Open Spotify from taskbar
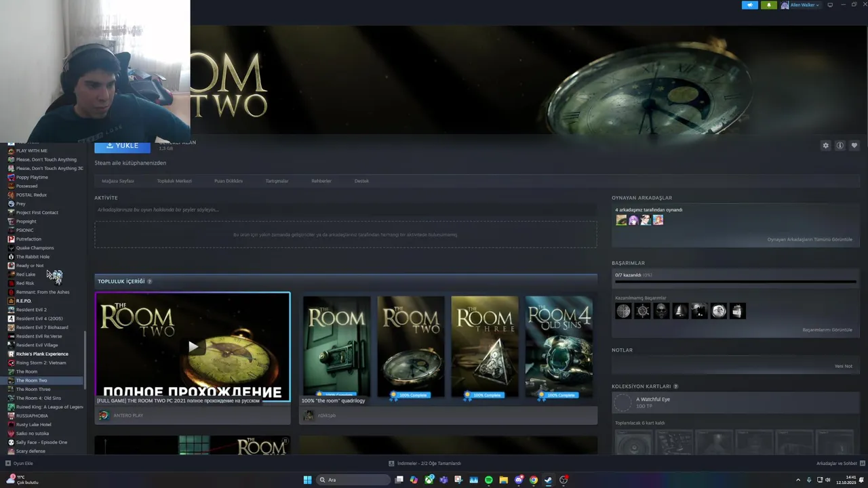868x488 pixels. tap(488, 480)
